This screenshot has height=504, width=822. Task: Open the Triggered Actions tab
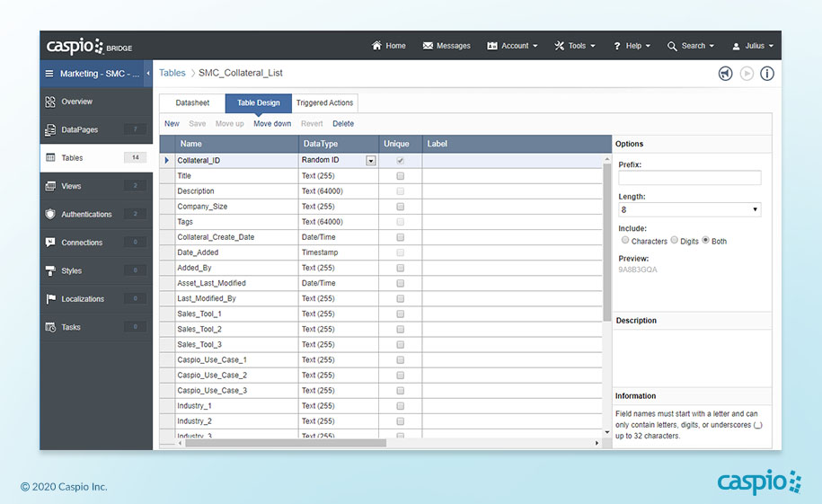pos(324,103)
